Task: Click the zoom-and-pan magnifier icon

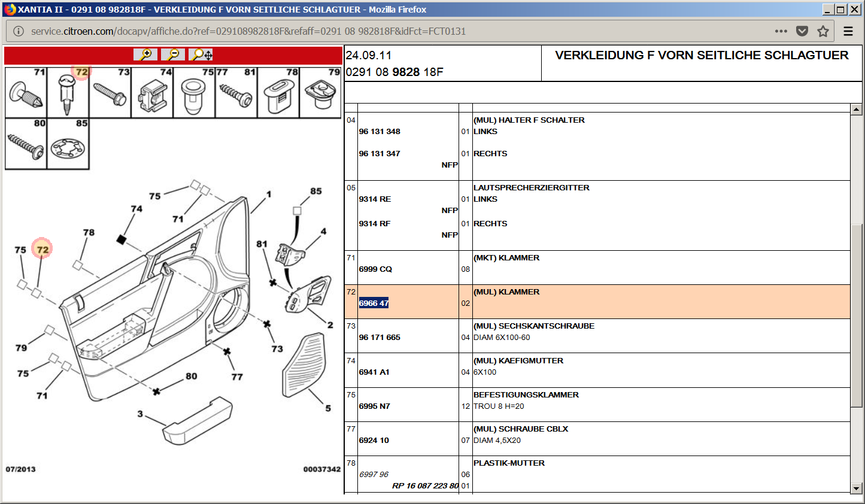Action: click(x=201, y=54)
